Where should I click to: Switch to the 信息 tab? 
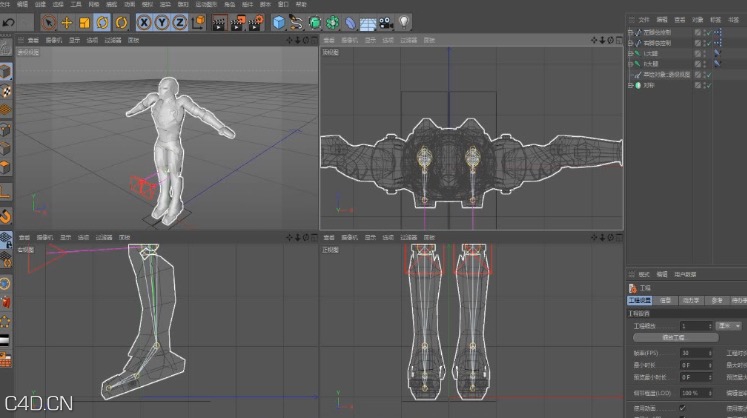click(x=666, y=300)
